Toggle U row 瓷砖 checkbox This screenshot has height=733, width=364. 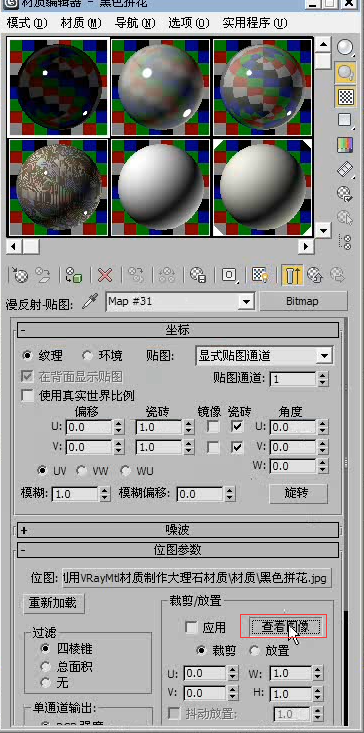click(237, 427)
